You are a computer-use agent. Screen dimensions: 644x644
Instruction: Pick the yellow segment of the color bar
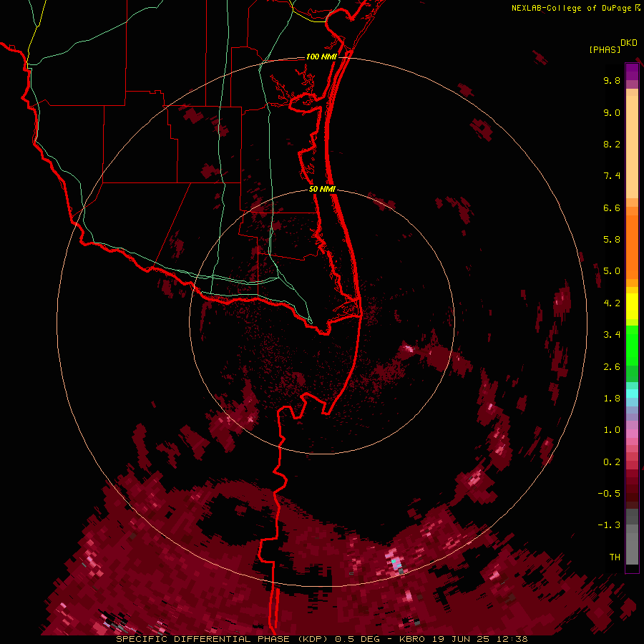632,306
